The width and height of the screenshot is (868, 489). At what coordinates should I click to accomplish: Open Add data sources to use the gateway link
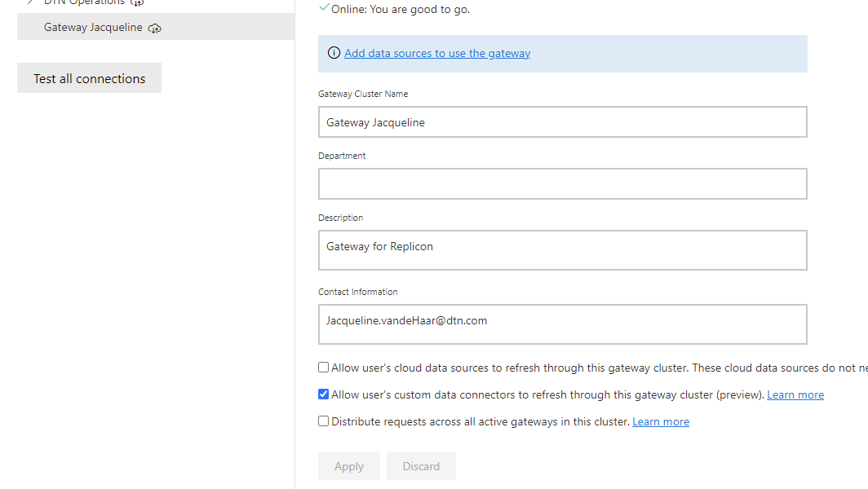[x=436, y=53]
